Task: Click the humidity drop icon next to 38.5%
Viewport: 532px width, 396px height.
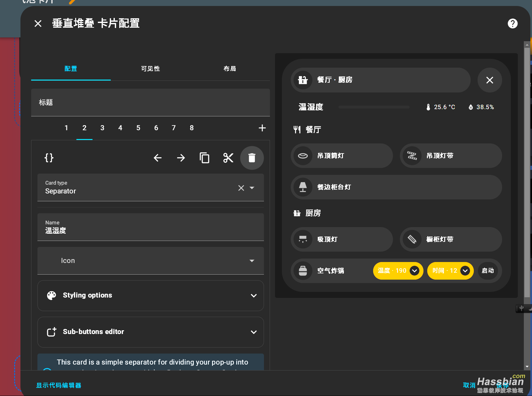Action: 471,107
